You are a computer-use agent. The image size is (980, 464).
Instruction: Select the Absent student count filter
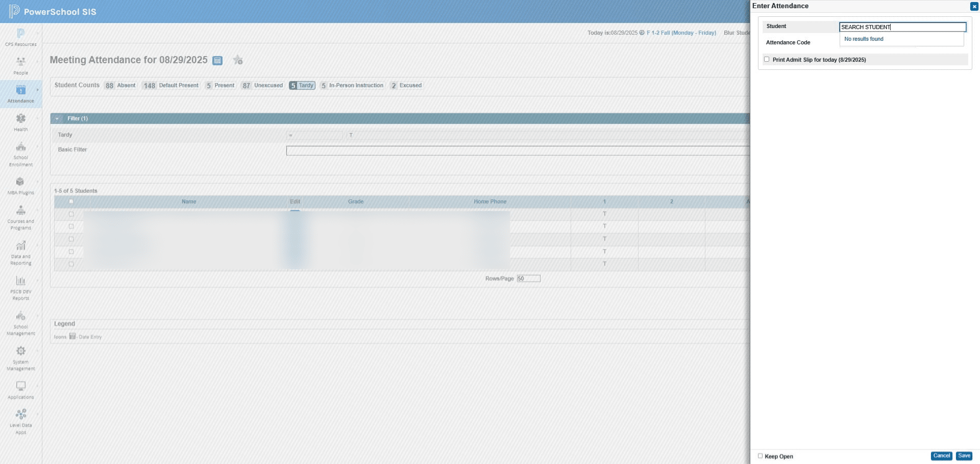[120, 86]
